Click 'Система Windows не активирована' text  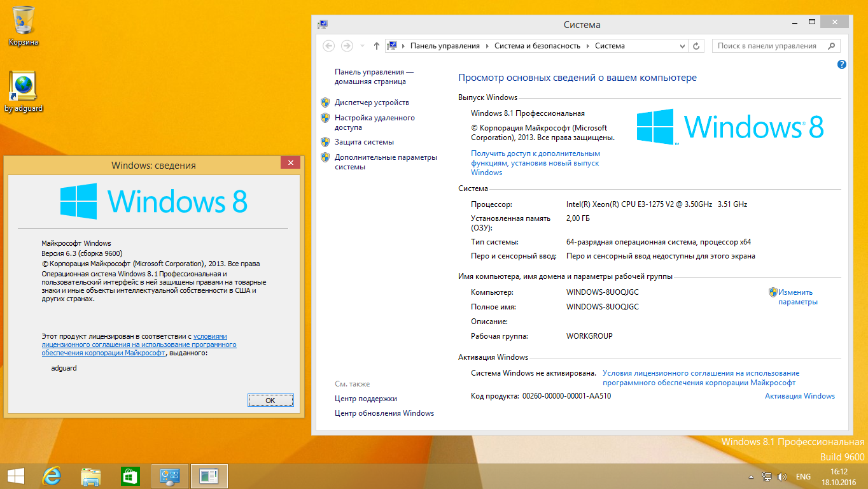[533, 373]
